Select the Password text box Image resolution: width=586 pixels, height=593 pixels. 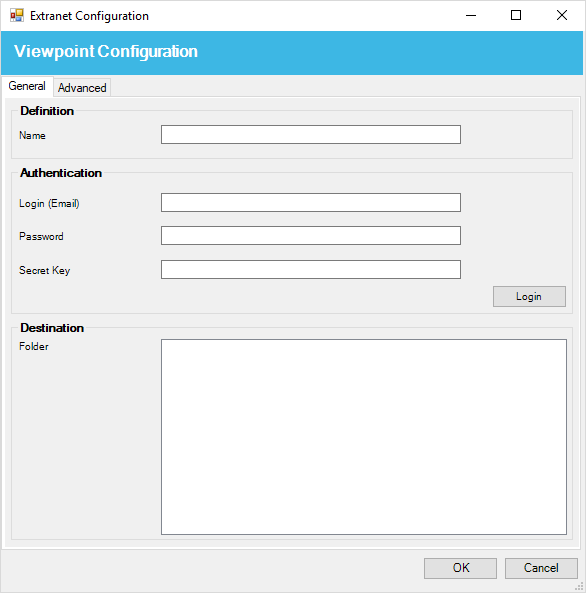(x=311, y=236)
